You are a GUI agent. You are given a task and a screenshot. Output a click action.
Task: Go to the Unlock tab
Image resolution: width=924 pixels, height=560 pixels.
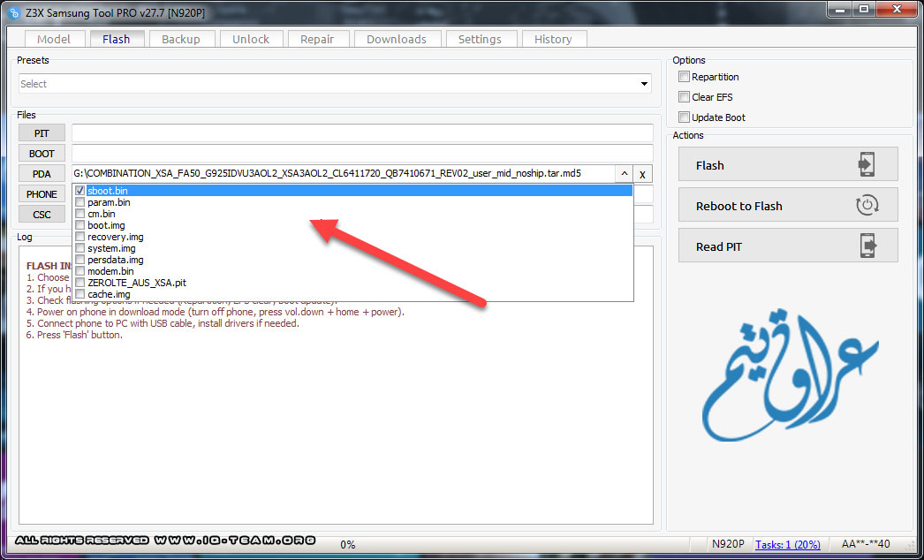coord(251,39)
